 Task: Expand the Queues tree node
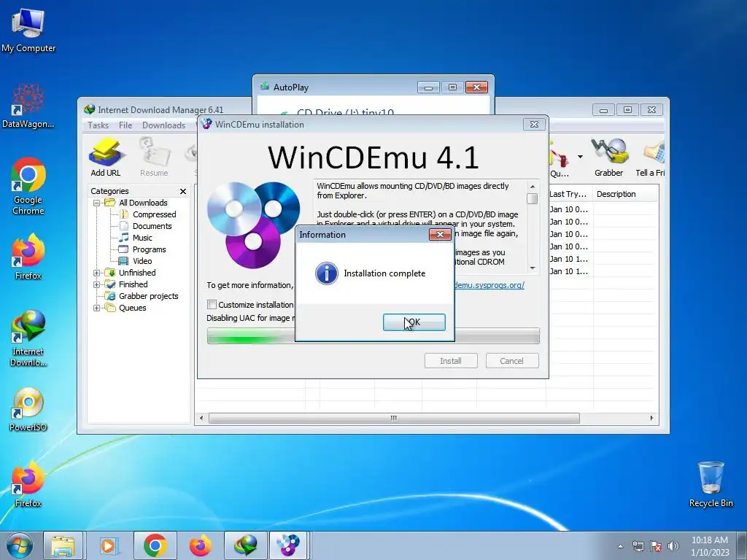(x=97, y=308)
